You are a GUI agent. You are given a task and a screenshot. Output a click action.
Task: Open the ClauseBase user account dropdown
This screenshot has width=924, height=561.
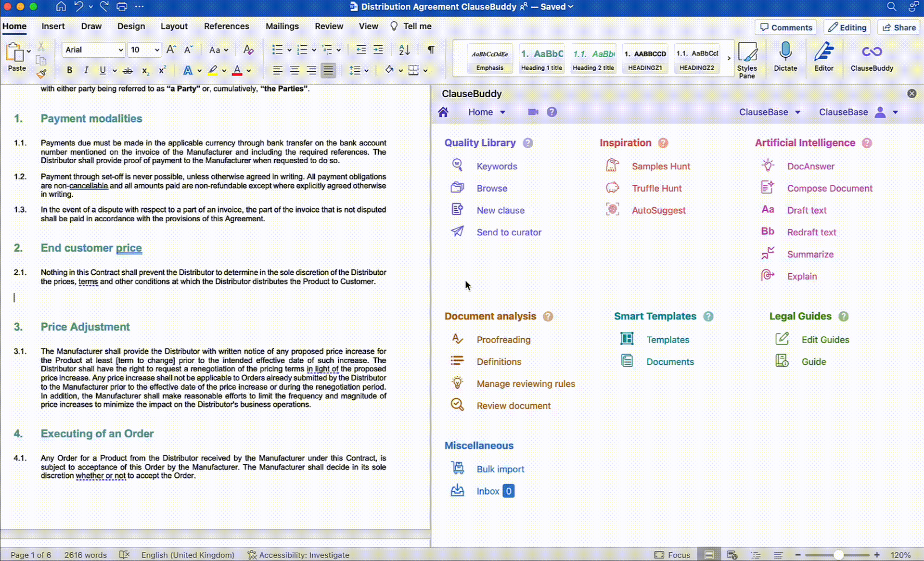tap(859, 112)
